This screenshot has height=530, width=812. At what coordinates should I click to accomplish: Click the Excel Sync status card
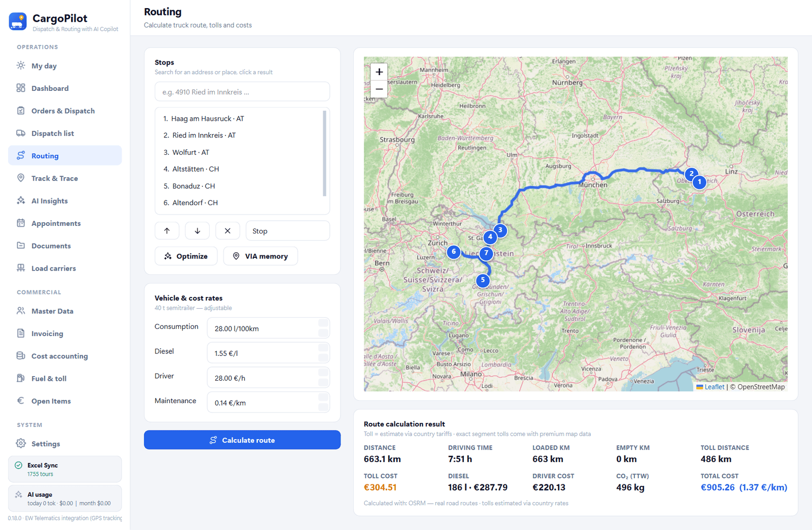(65, 469)
